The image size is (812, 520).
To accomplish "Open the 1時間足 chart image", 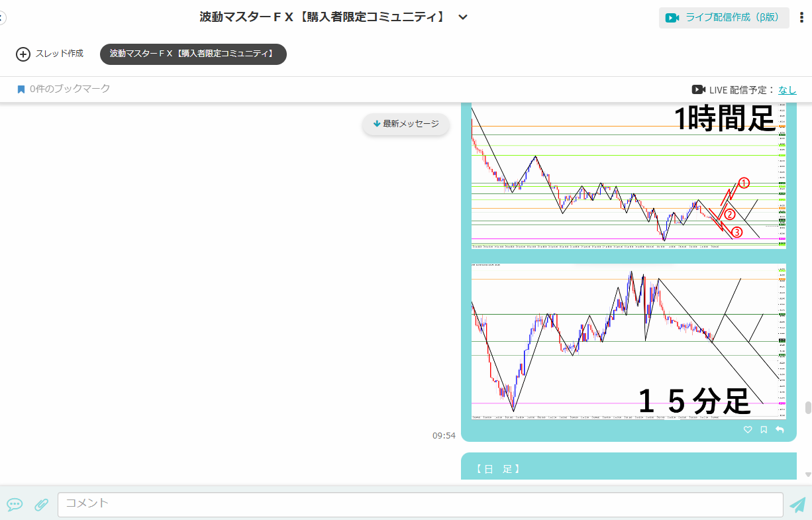I will pyautogui.click(x=629, y=176).
